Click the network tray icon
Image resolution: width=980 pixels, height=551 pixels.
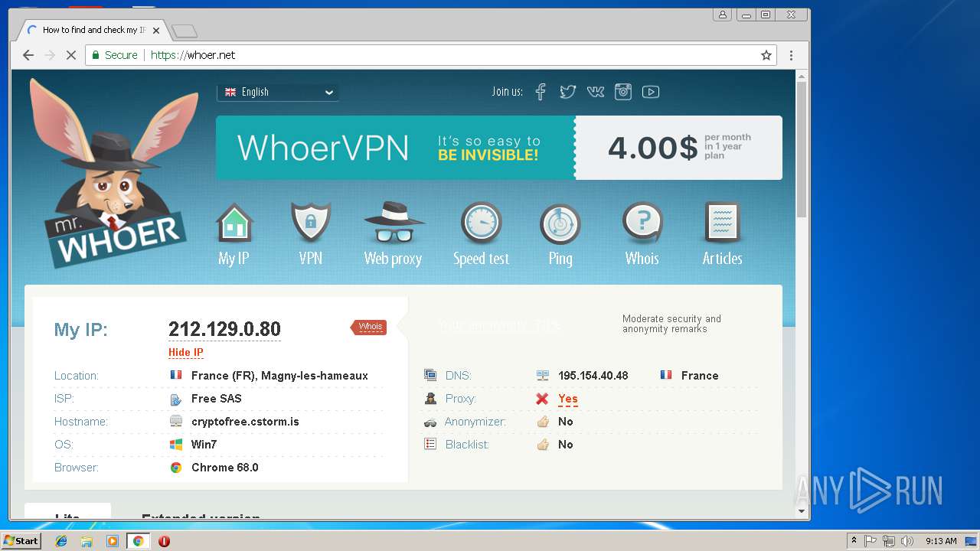(889, 541)
